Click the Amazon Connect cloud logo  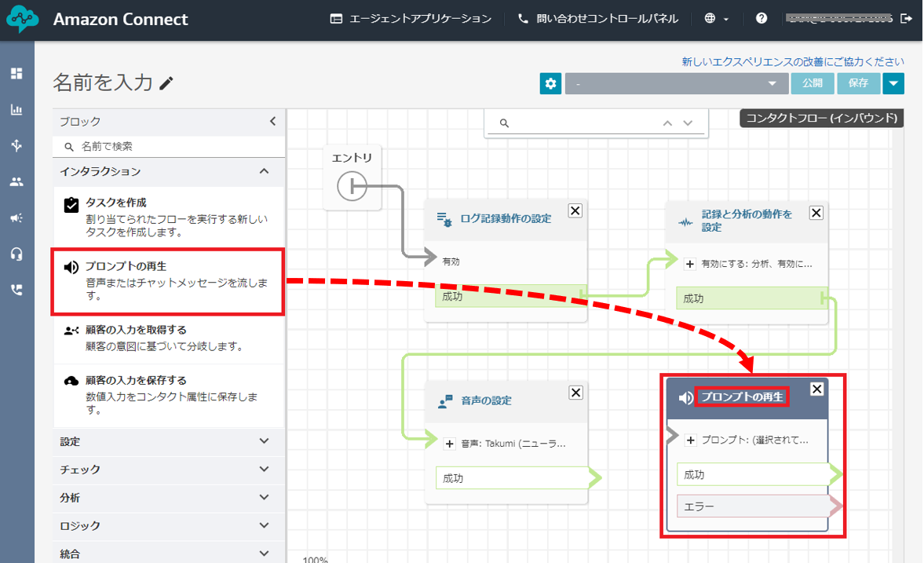23,20
